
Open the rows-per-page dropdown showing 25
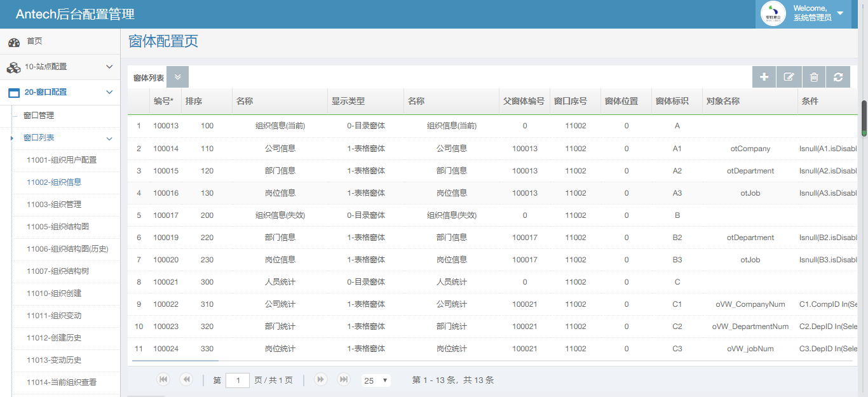[x=376, y=380]
